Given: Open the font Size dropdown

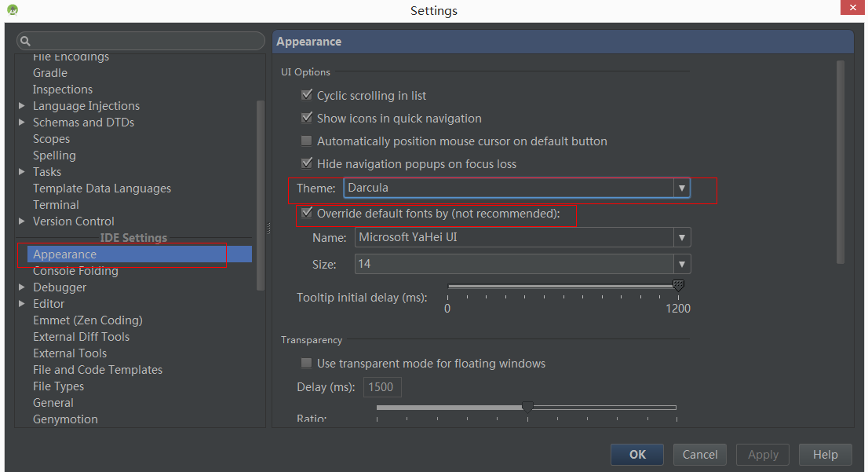Looking at the screenshot, I should tap(682, 264).
